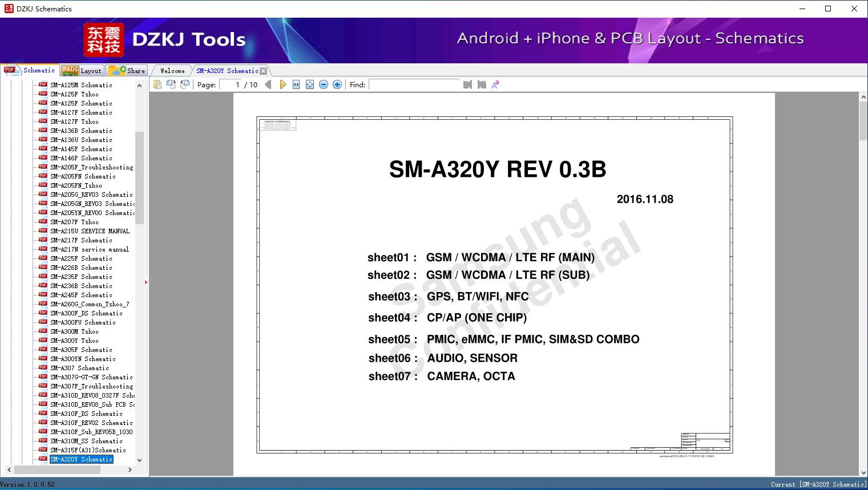Click the fit width icon
868x490 pixels.
coord(296,84)
